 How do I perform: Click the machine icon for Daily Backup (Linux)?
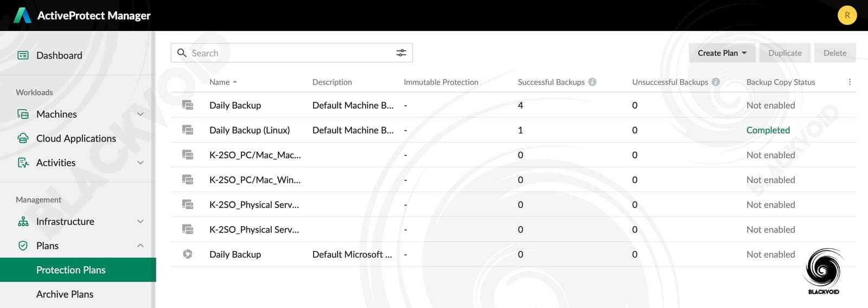(188, 130)
